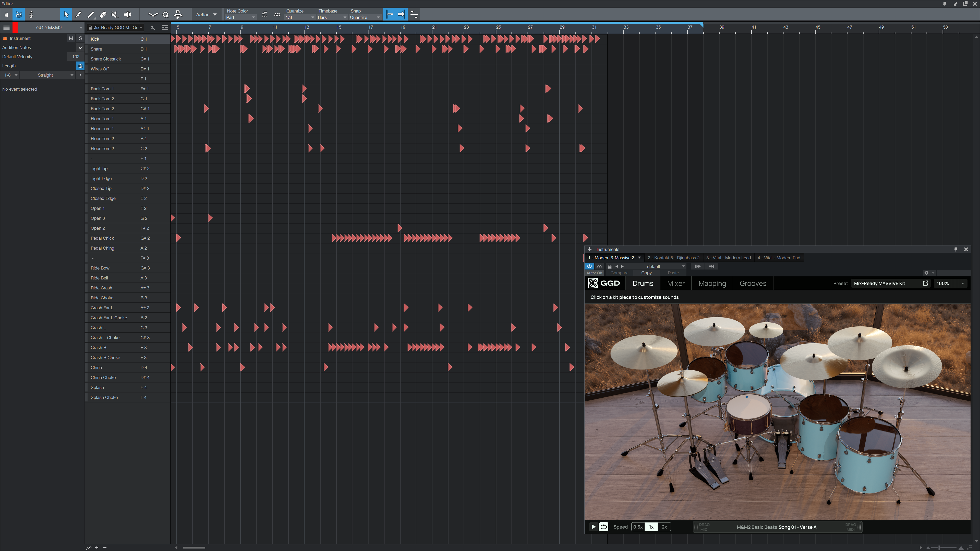Click the Quantize Q toolbar icon
Screen dimensions: 980x551
coord(165,15)
